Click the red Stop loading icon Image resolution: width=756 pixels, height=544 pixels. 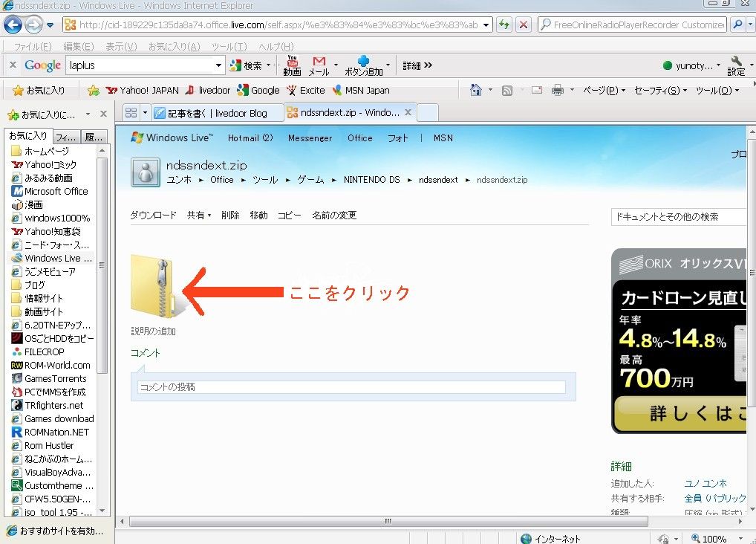click(x=523, y=25)
